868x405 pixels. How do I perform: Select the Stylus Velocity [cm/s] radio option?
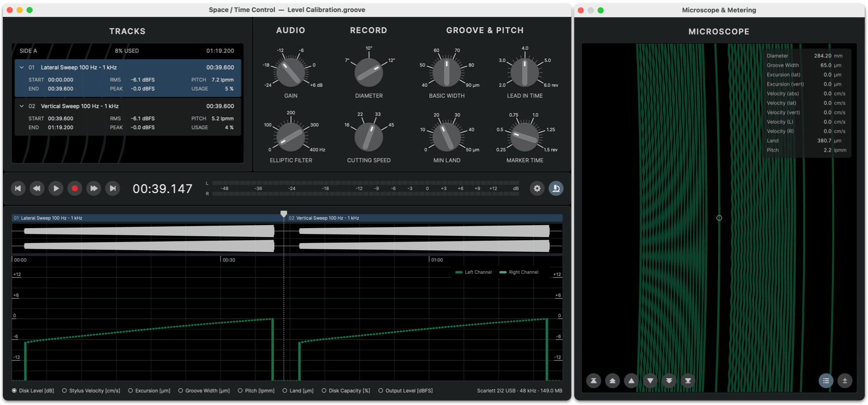point(65,391)
